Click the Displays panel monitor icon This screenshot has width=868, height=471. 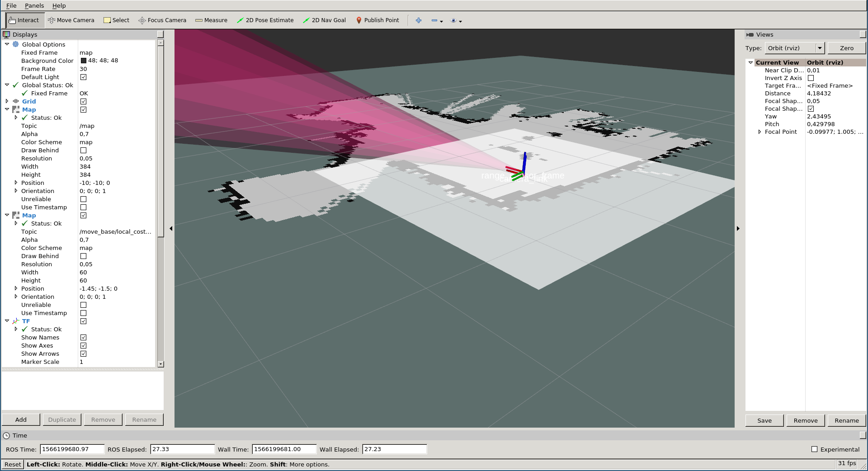tap(6, 34)
